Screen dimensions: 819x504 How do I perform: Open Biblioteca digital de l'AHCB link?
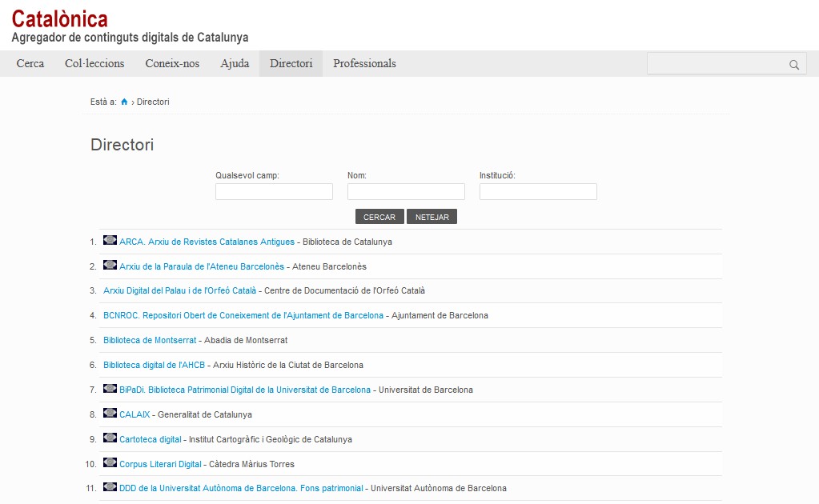tap(154, 366)
